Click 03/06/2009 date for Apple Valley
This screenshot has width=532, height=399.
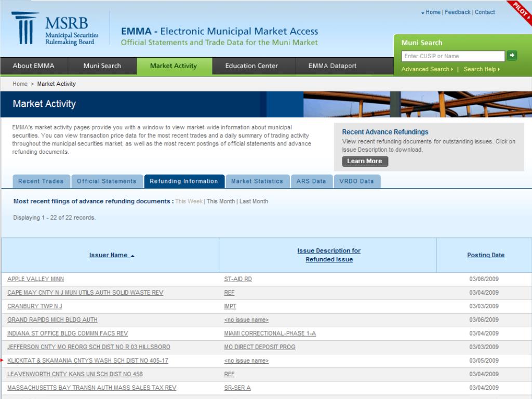point(484,279)
